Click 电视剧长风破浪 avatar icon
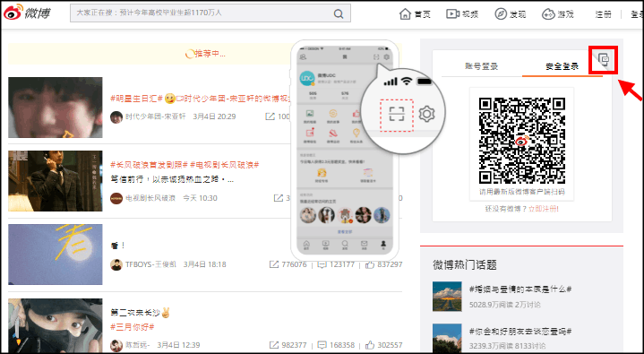The image size is (644, 354). 116,198
